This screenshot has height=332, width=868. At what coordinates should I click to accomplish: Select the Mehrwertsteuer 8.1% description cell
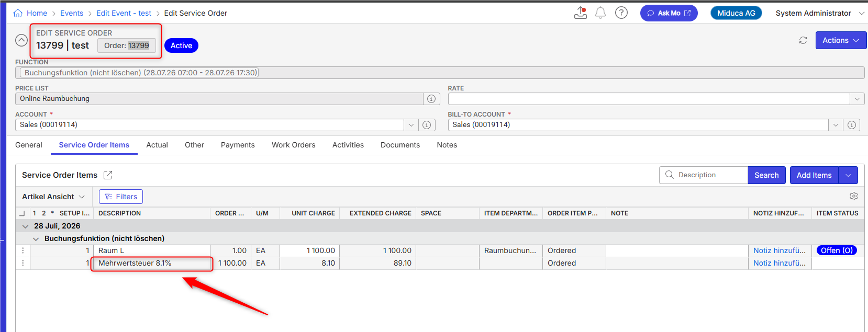152,263
